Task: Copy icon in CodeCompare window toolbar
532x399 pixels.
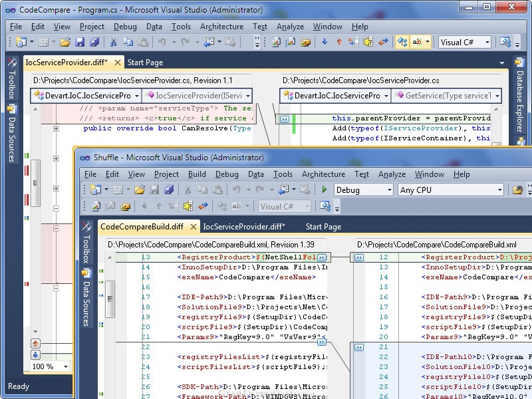Action: [x=128, y=42]
